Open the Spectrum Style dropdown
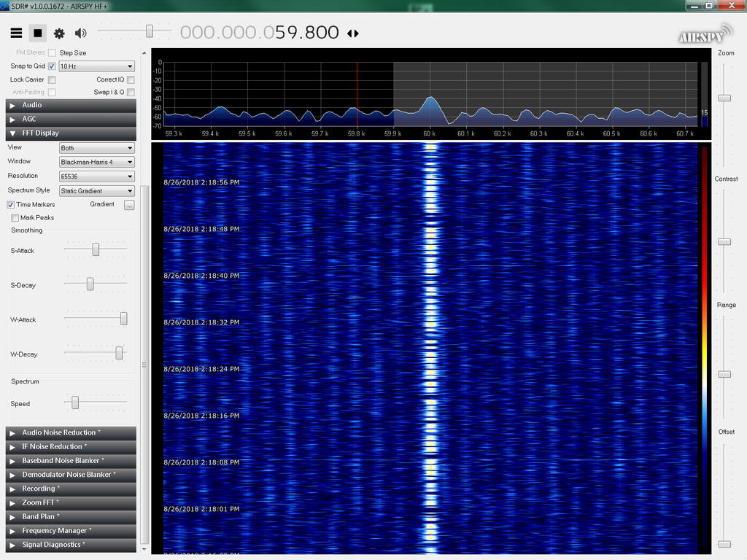 pos(97,191)
